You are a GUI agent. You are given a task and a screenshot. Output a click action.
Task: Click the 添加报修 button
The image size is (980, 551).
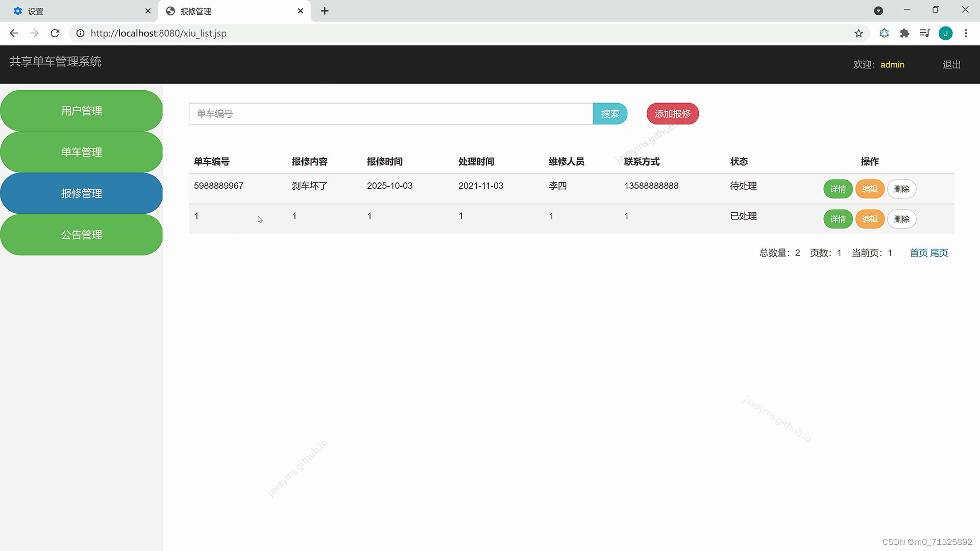672,113
